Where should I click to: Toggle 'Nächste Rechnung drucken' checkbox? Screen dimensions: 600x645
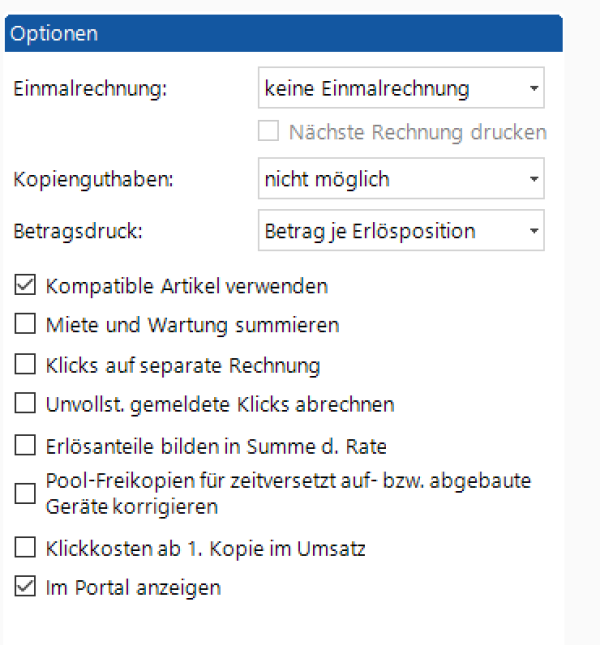pyautogui.click(x=269, y=131)
